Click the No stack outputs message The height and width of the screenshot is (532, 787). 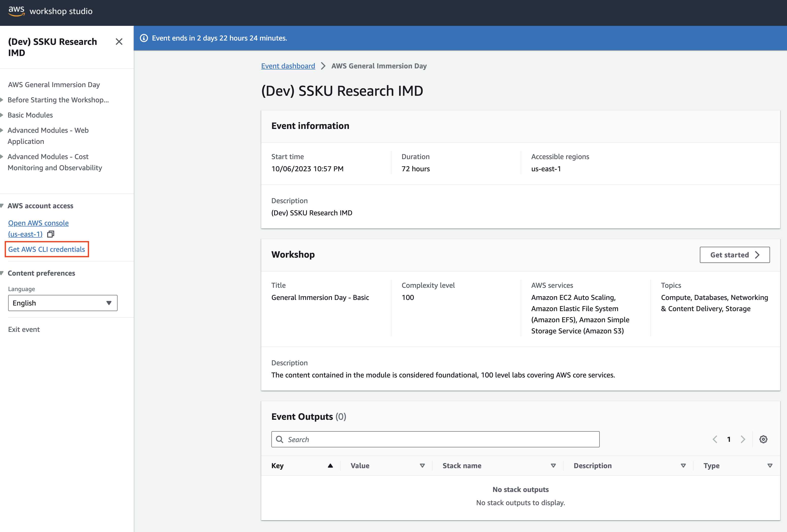pyautogui.click(x=520, y=490)
